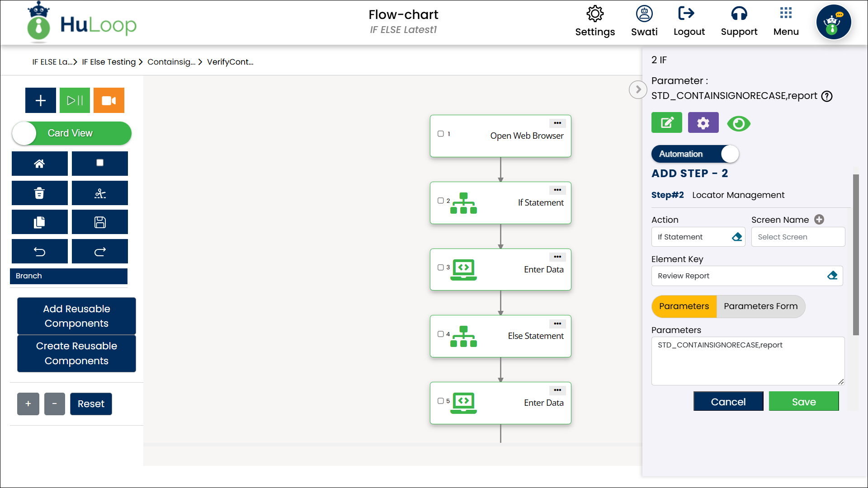Screen dimensions: 868x488
Task: Click the green edit pencil icon
Action: (667, 123)
